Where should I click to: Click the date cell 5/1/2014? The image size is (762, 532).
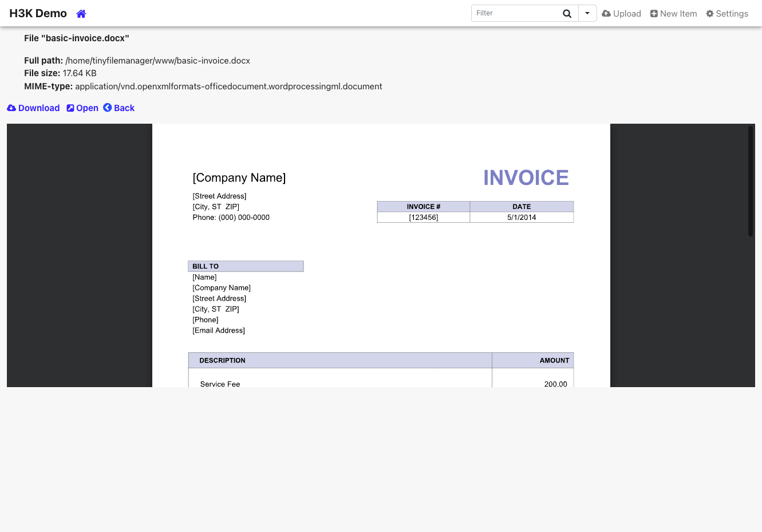click(x=522, y=218)
